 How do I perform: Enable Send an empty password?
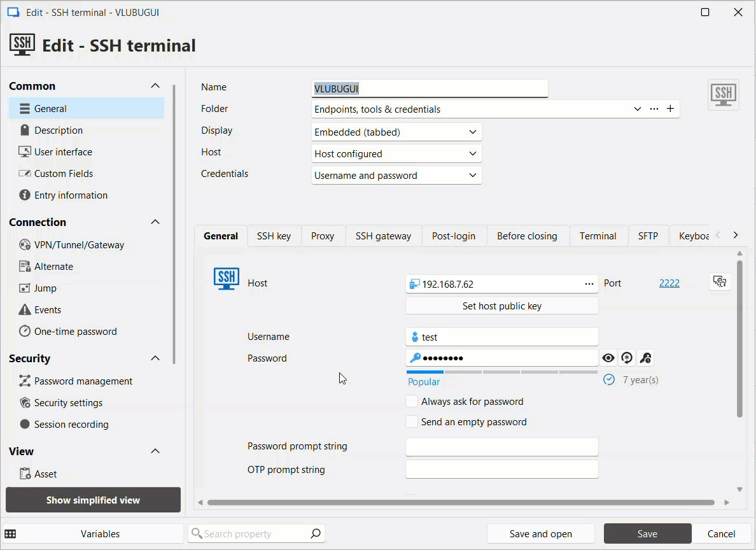(x=412, y=421)
